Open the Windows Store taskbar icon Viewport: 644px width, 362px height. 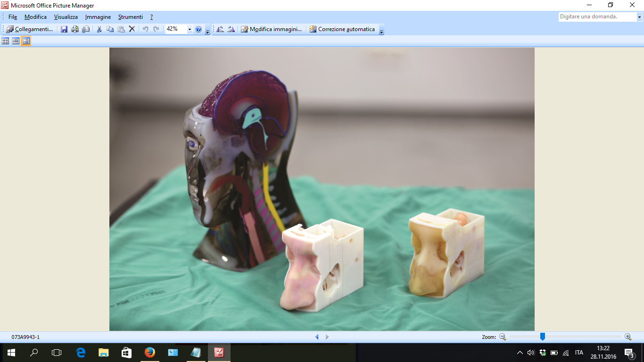[127, 353]
